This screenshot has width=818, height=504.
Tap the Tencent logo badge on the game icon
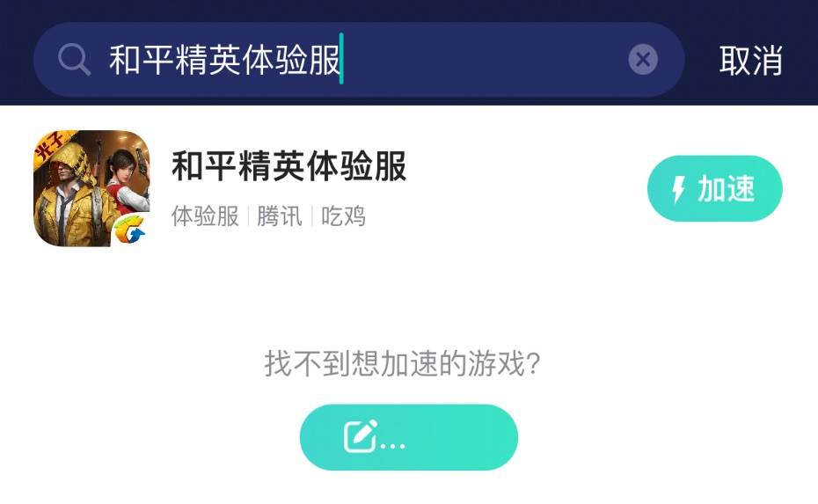pos(128,229)
